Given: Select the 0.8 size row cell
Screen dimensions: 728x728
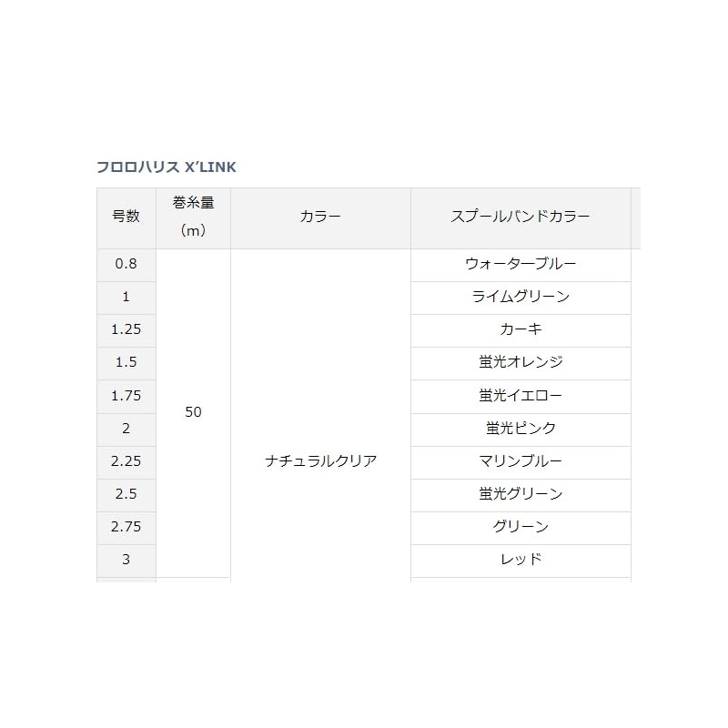Looking at the screenshot, I should [x=126, y=265].
